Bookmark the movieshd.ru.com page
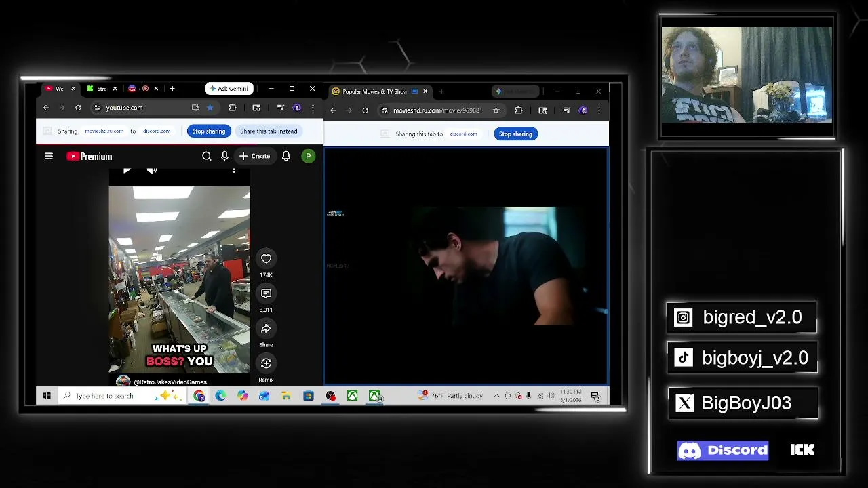This screenshot has width=868, height=488. (496, 110)
